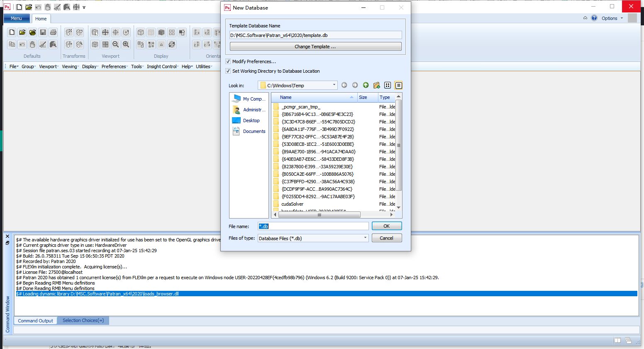Click the Template Database Name path field
The height and width of the screenshot is (349, 644).
point(315,35)
